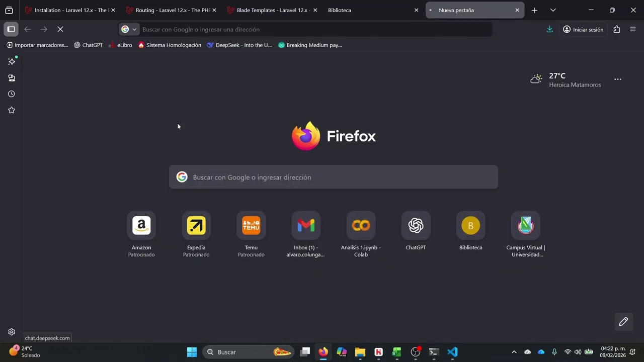The width and height of the screenshot is (644, 362).
Task: Go back to previous page
Action: 28,29
